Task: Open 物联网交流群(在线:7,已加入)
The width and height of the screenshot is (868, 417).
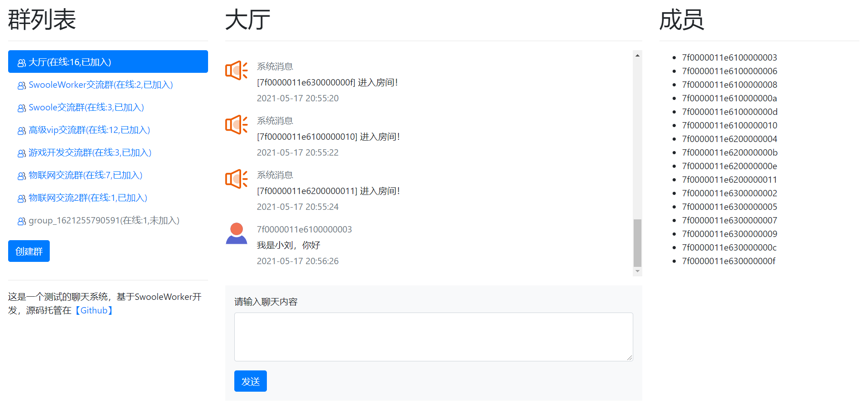Action: click(x=108, y=175)
